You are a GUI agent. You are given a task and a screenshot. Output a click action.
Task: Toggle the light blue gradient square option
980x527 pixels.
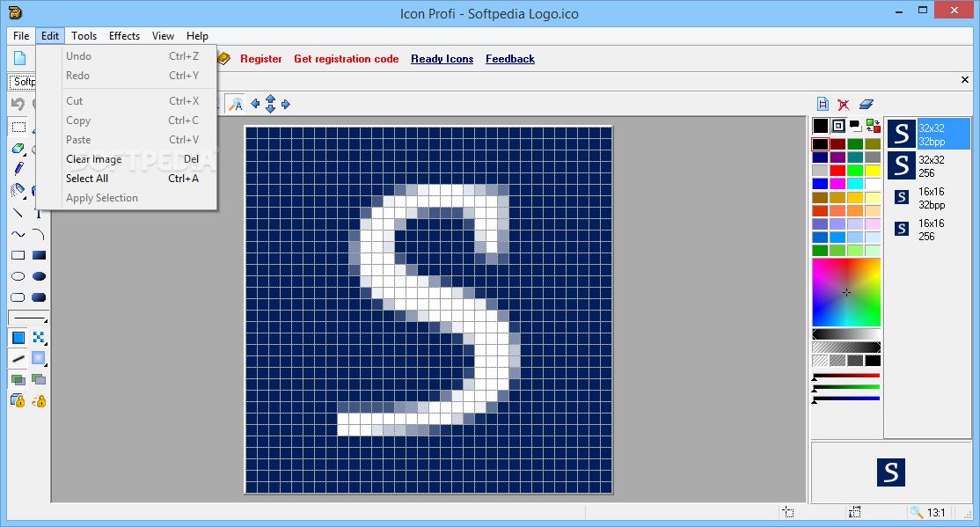click(x=39, y=358)
